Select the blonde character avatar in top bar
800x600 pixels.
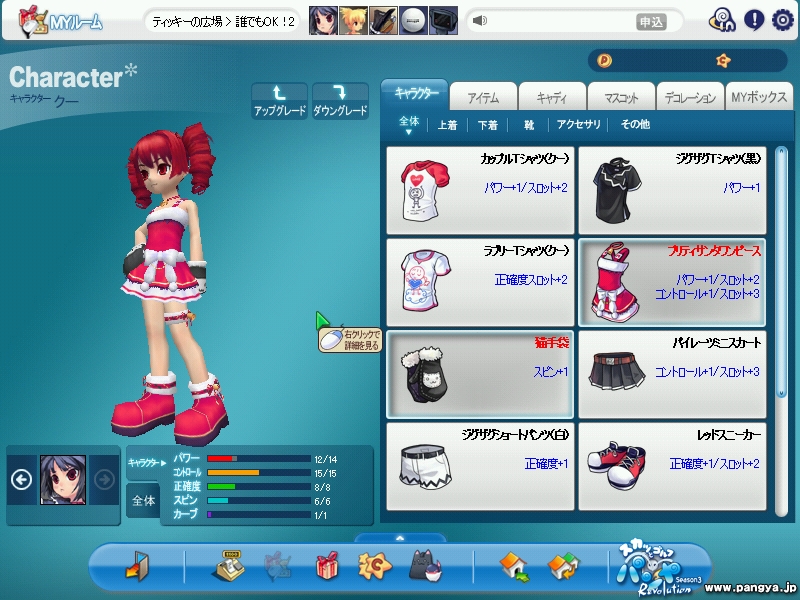coord(353,21)
